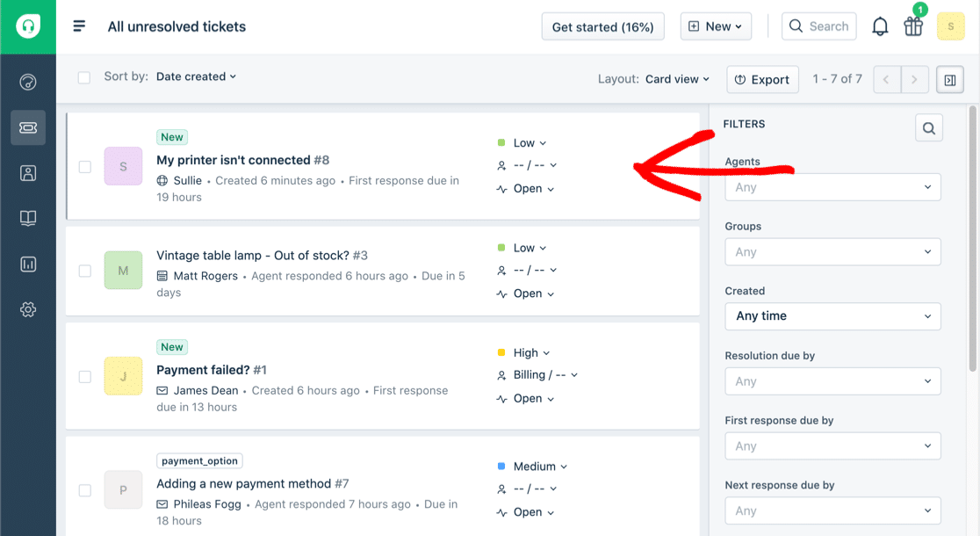Viewport: 980px width, 536px height.
Task: Select the Adding a new payment method checkbox
Action: 85,490
